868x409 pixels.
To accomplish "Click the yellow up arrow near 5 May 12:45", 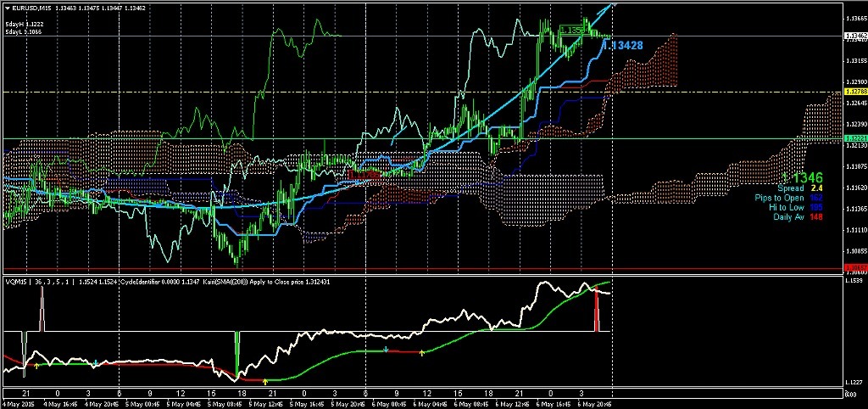I will pos(265,381).
